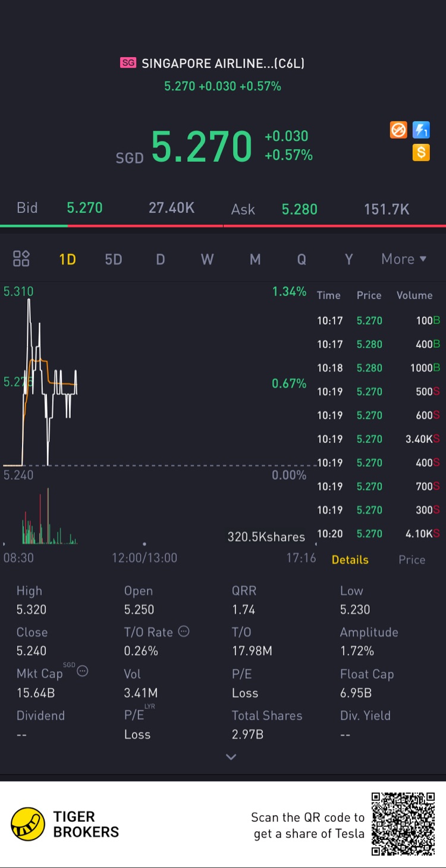Tap the Div. Yield label
The image size is (446, 868).
365,716
